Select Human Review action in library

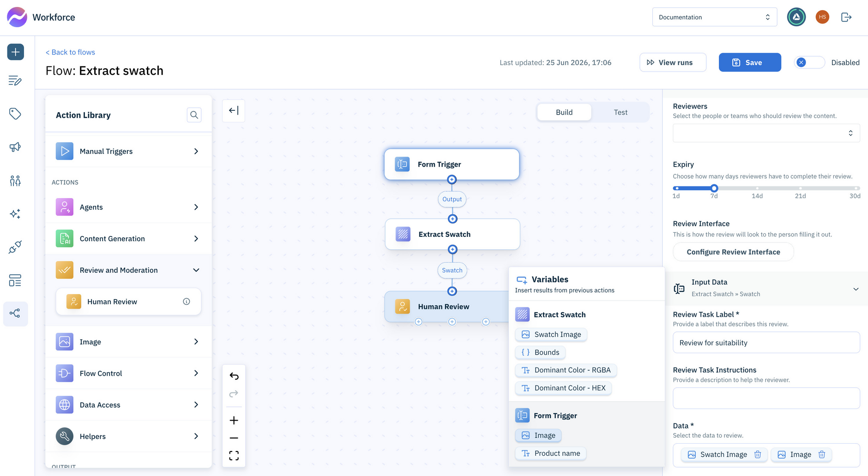128,301
